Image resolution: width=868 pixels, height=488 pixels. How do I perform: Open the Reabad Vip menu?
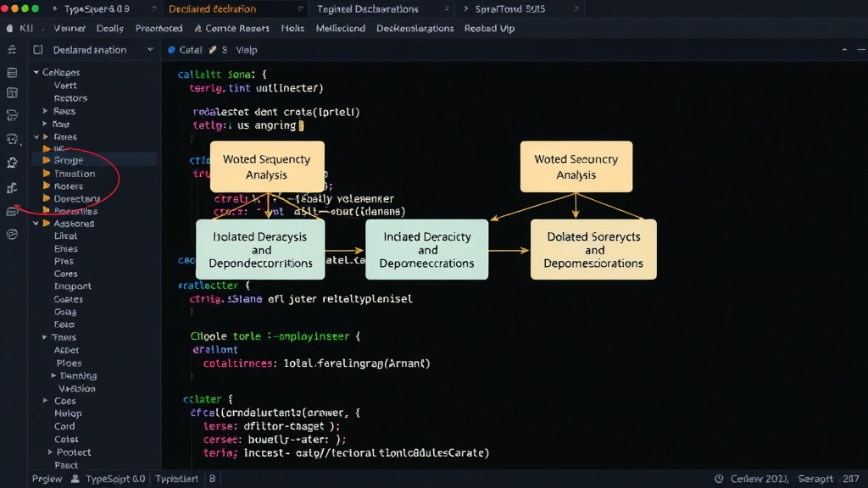coord(489,28)
